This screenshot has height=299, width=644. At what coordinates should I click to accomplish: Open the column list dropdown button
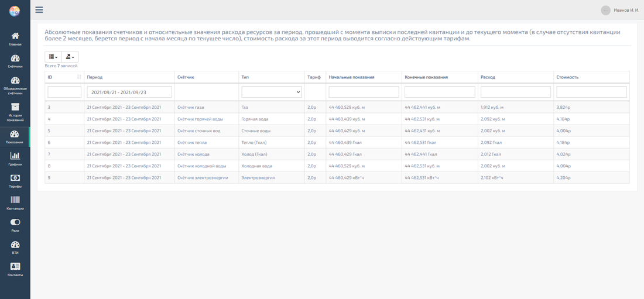(53, 57)
